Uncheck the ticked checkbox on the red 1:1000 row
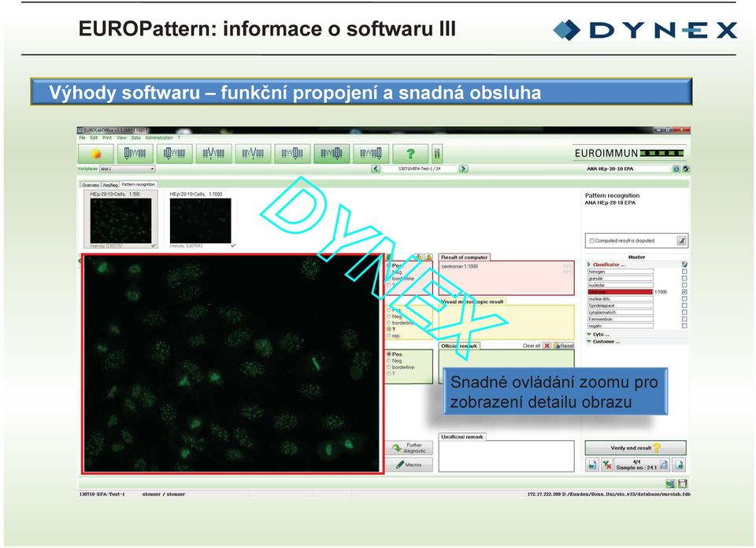The height and width of the screenshot is (548, 756). point(684,292)
